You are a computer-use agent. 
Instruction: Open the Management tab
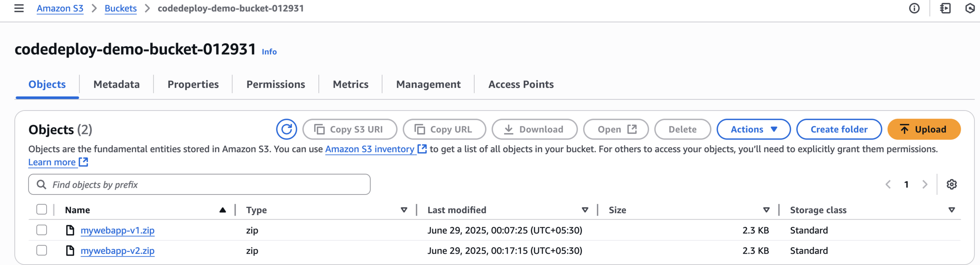pyautogui.click(x=428, y=84)
